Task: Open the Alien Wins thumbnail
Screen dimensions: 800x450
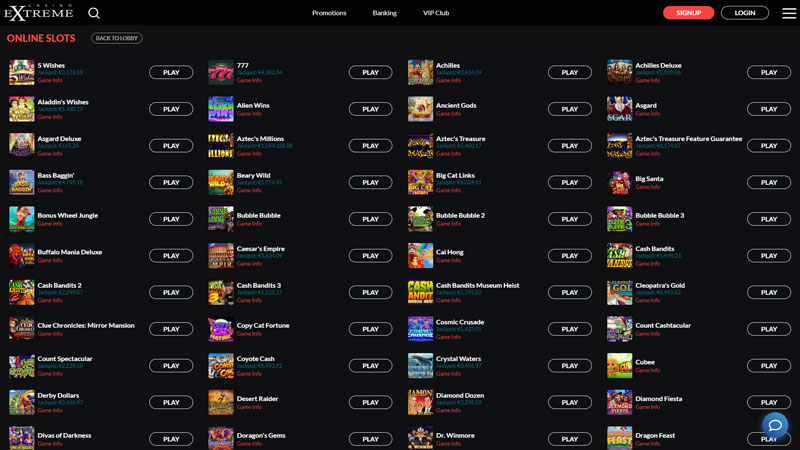Action: coord(221,109)
